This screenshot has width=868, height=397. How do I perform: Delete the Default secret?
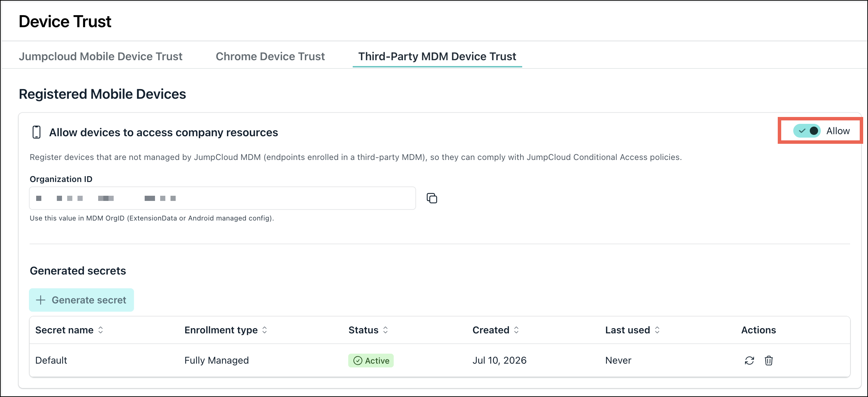[x=768, y=361]
